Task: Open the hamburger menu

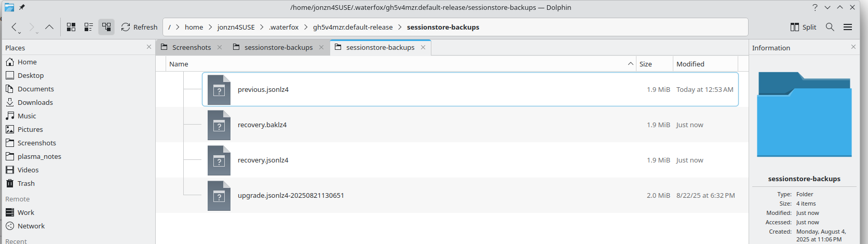Action: click(x=848, y=27)
